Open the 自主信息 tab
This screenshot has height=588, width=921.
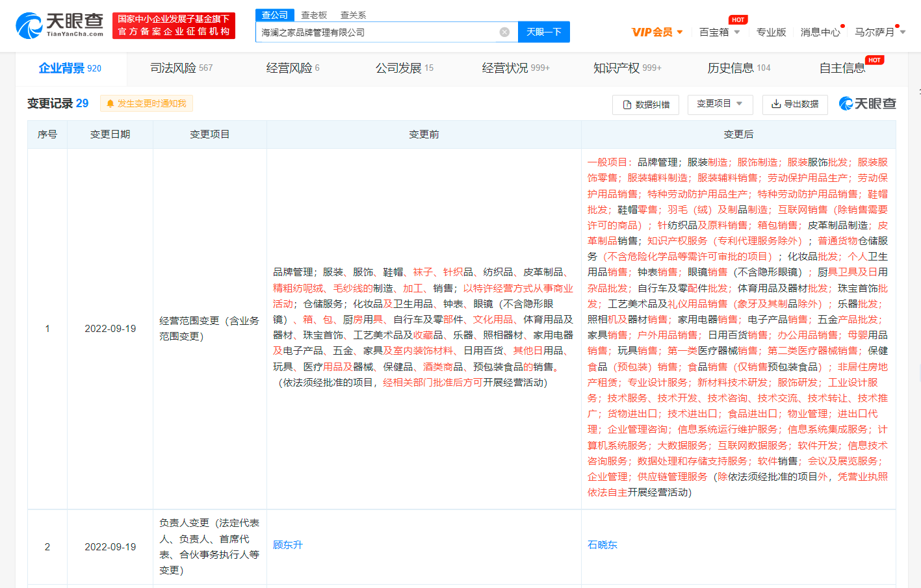pyautogui.click(x=842, y=68)
